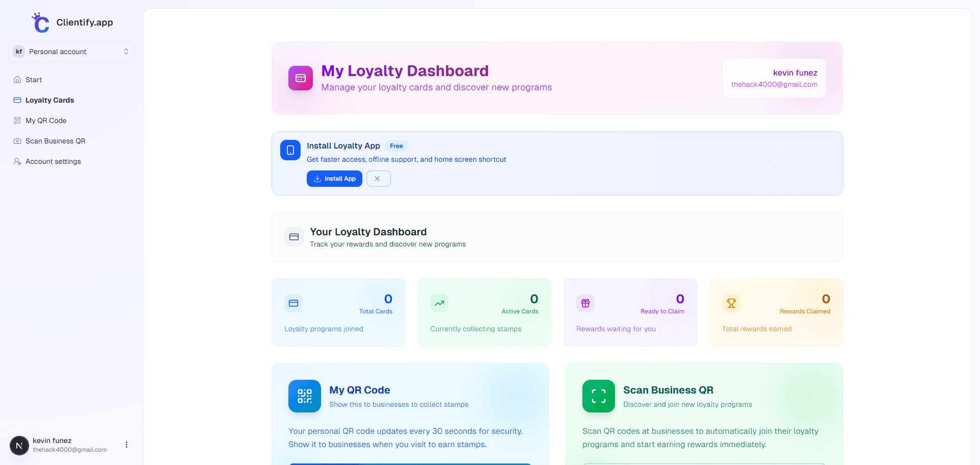Select Loyalty Cards in the sidebar

(x=50, y=100)
